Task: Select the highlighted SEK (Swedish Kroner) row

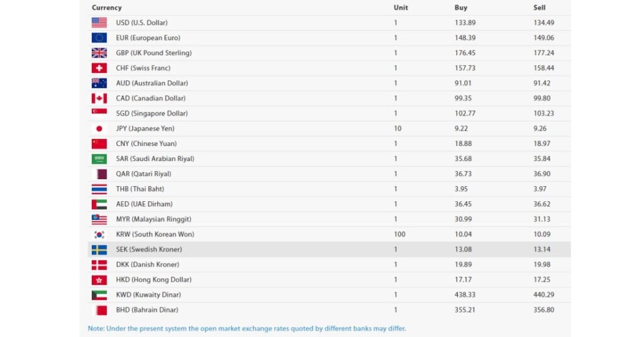Action: click(329, 250)
